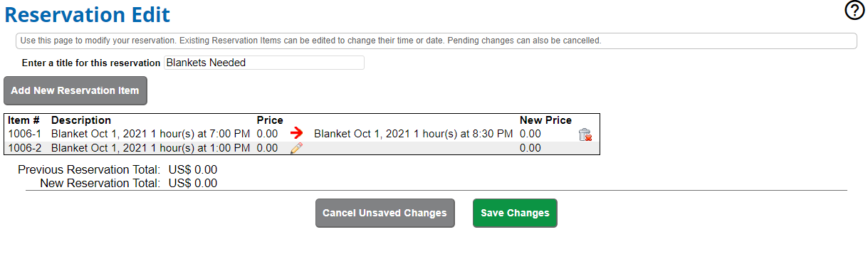Click the Reservation Edit page heading
The height and width of the screenshot is (269, 868).
pos(87,14)
